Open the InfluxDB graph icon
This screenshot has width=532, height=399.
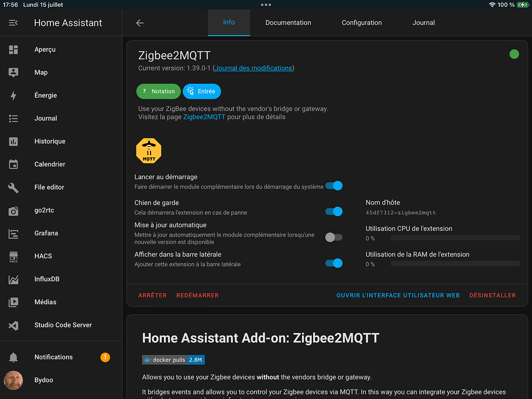click(x=13, y=279)
